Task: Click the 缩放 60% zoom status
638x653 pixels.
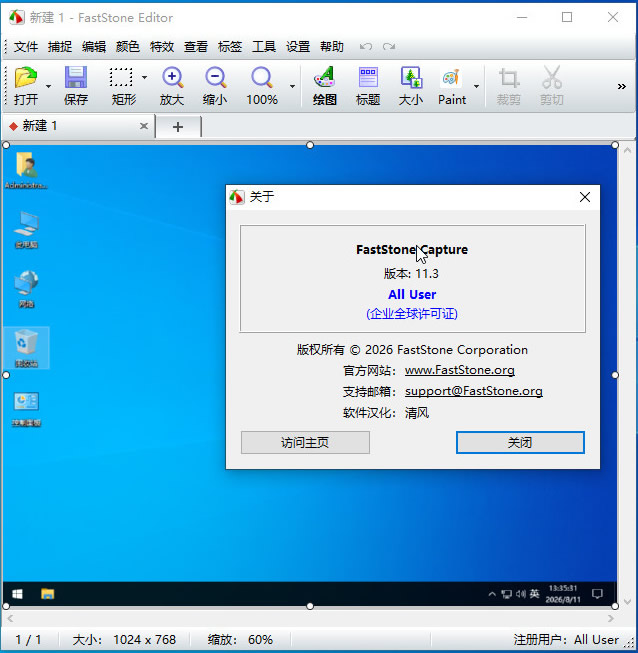Action: tap(240, 640)
